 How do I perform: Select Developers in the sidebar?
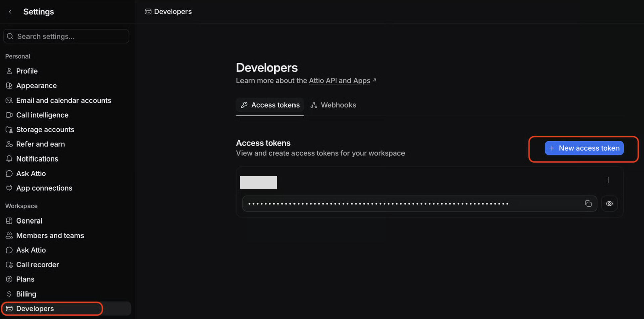[x=66, y=309]
